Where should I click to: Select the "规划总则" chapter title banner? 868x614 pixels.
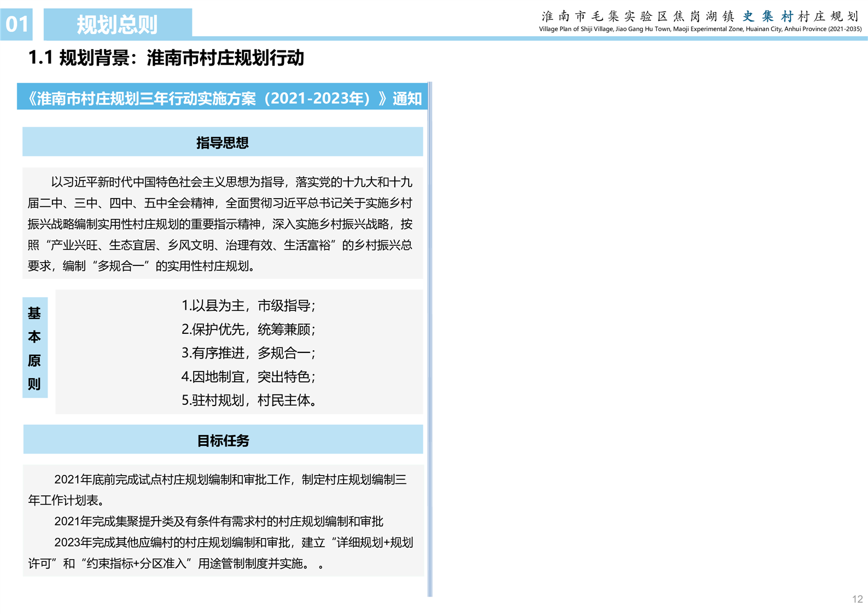tap(118, 24)
